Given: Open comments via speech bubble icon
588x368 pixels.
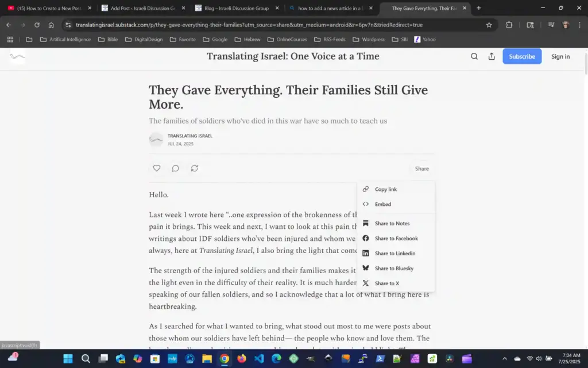Looking at the screenshot, I should point(175,168).
